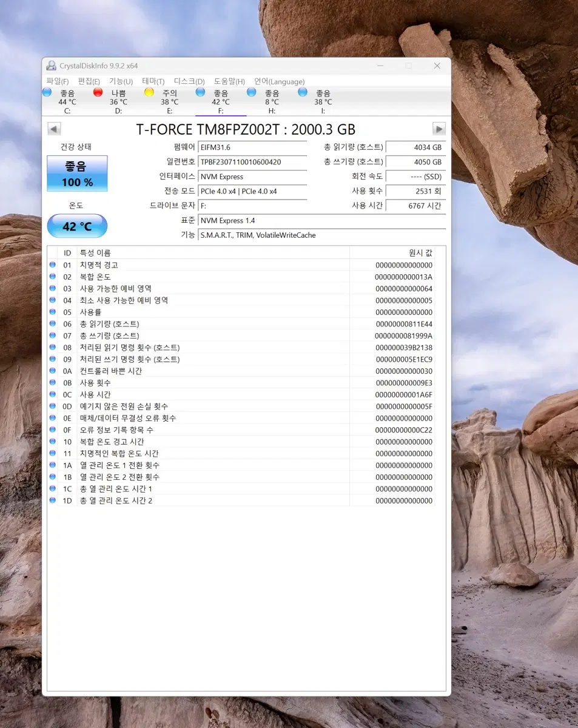Viewport: 578px width, 728px height.
Task: Click power on count value 2531 회
Action: pos(415,191)
